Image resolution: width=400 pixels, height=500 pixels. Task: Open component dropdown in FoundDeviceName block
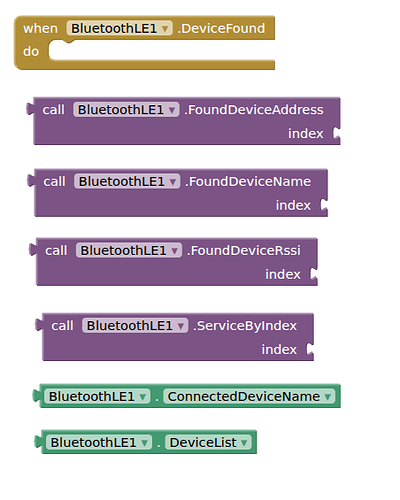click(x=127, y=181)
